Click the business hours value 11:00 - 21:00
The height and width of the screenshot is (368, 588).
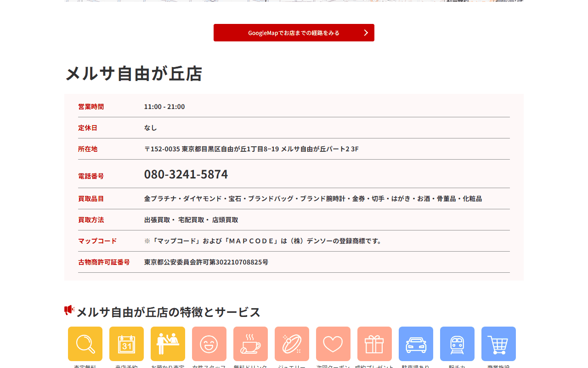tap(164, 107)
